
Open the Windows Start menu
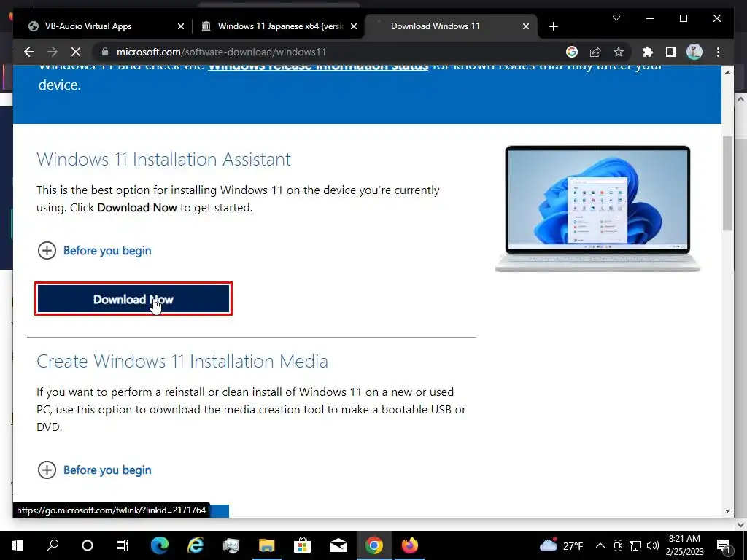click(x=18, y=545)
